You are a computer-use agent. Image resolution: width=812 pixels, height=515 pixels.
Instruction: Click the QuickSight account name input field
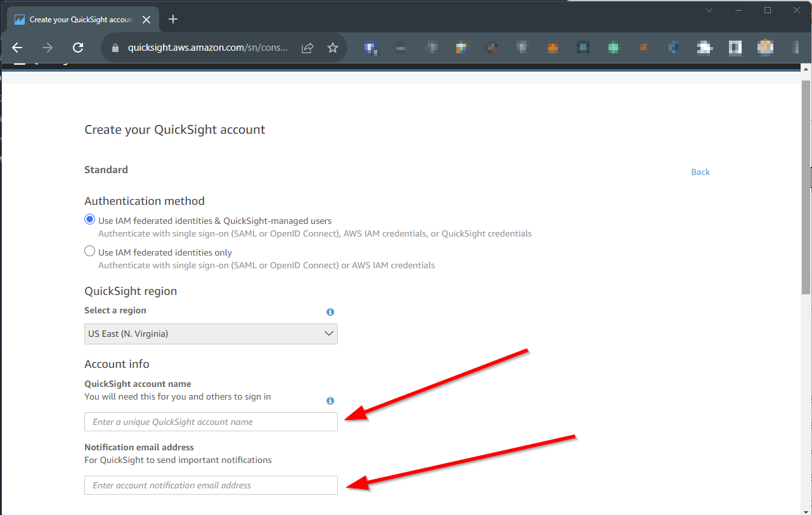pyautogui.click(x=210, y=421)
